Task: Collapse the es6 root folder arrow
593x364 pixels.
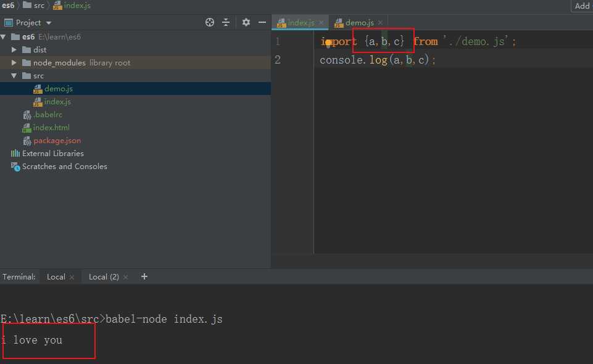Action: pyautogui.click(x=4, y=36)
